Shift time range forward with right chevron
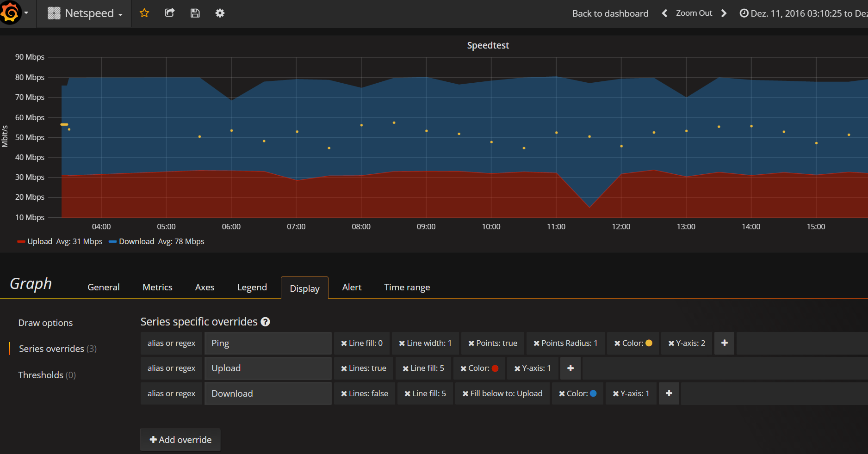Screen dimensions: 868x454 point(724,13)
